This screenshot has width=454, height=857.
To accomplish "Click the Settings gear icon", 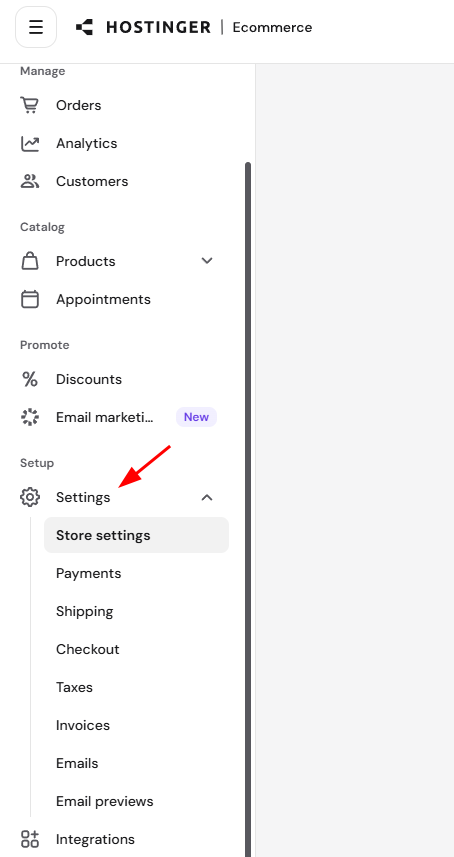I will 30,497.
